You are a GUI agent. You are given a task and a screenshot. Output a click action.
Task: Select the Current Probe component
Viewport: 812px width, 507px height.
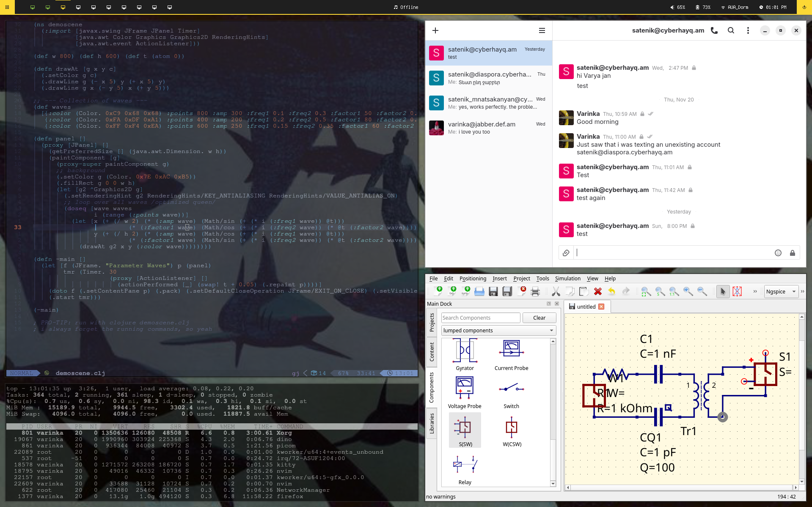point(512,356)
